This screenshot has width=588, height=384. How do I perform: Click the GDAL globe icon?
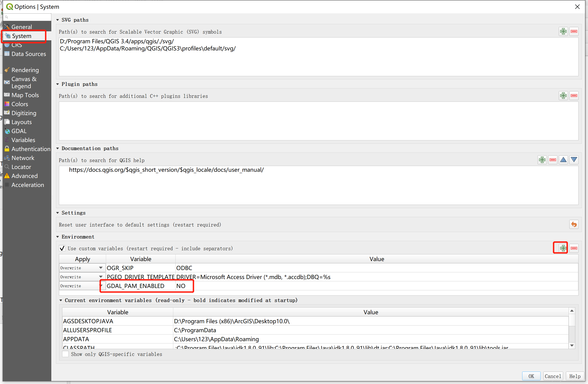(x=7, y=131)
